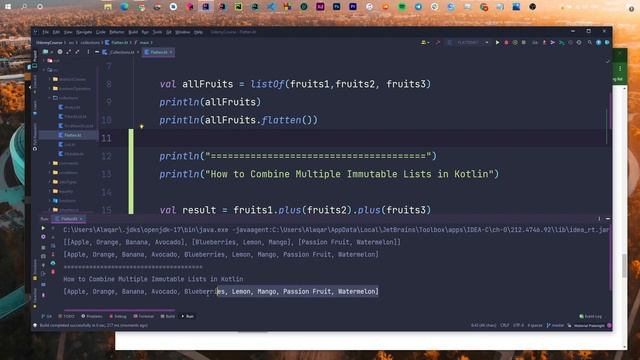The width and height of the screenshot is (640, 360).
Task: Collapse the collections folder in project tree
Action: click(50, 98)
